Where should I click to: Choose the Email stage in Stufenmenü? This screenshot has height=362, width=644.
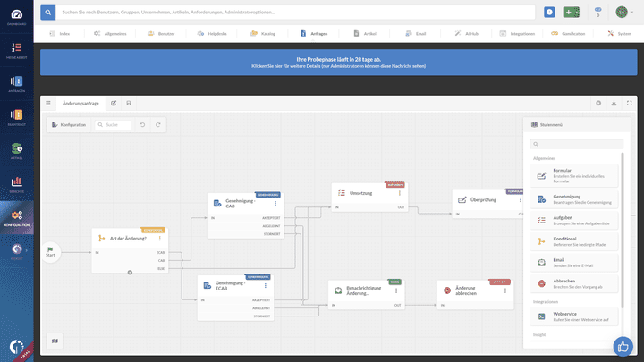click(x=573, y=263)
